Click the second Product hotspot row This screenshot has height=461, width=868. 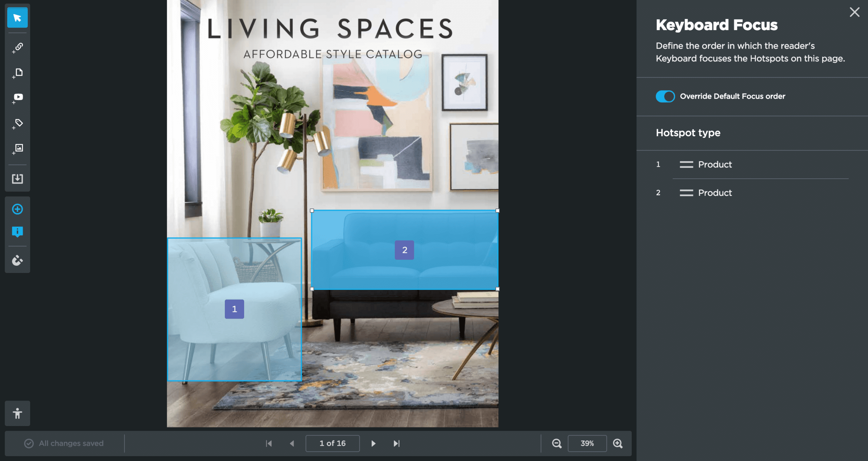[x=714, y=193]
